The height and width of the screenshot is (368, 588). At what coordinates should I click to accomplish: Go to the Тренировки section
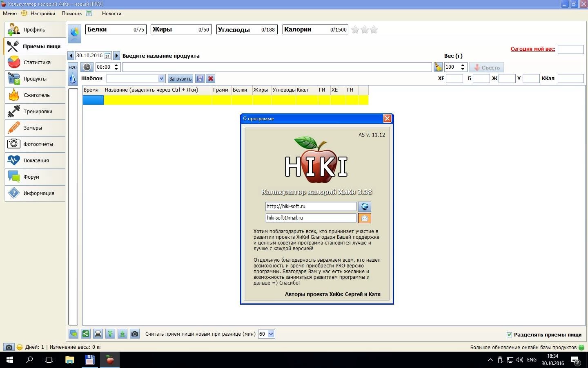[x=35, y=111]
